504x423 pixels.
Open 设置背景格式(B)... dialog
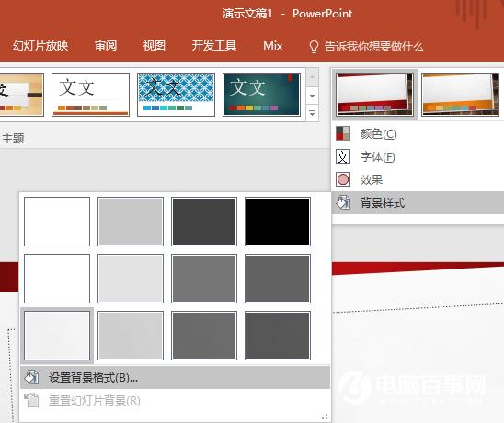tap(175, 377)
